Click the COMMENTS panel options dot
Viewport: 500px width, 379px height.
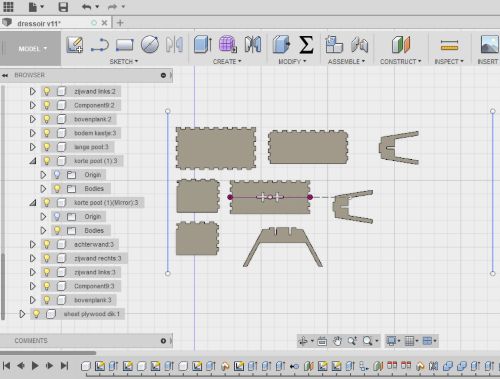tap(163, 341)
